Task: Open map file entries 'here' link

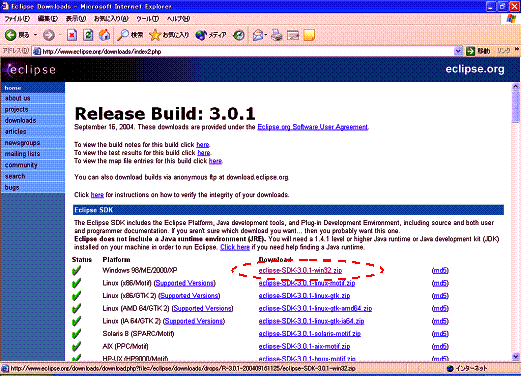Action: (215, 161)
